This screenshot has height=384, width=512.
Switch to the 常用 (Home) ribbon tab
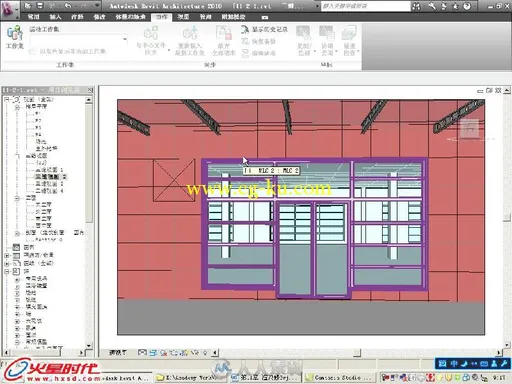click(34, 17)
